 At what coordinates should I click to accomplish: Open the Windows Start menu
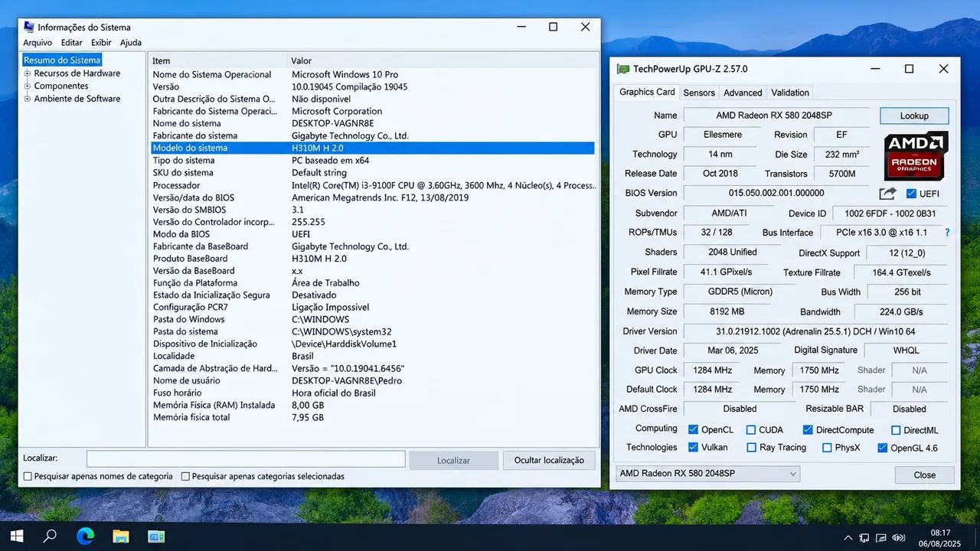click(x=16, y=536)
